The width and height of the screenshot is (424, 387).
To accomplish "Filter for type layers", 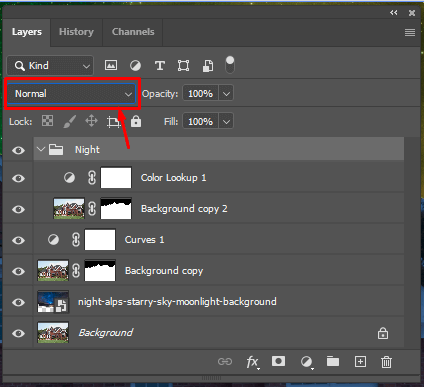I will 160,65.
